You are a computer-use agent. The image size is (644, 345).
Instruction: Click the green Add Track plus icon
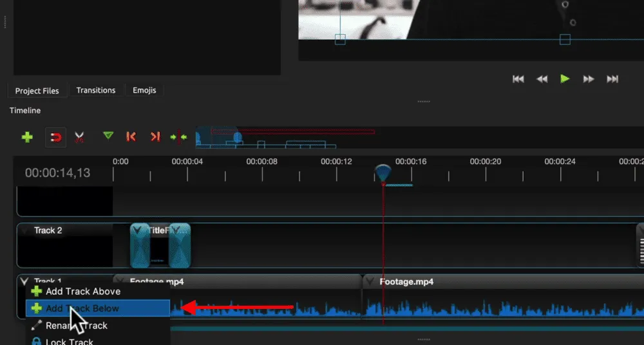coord(27,136)
